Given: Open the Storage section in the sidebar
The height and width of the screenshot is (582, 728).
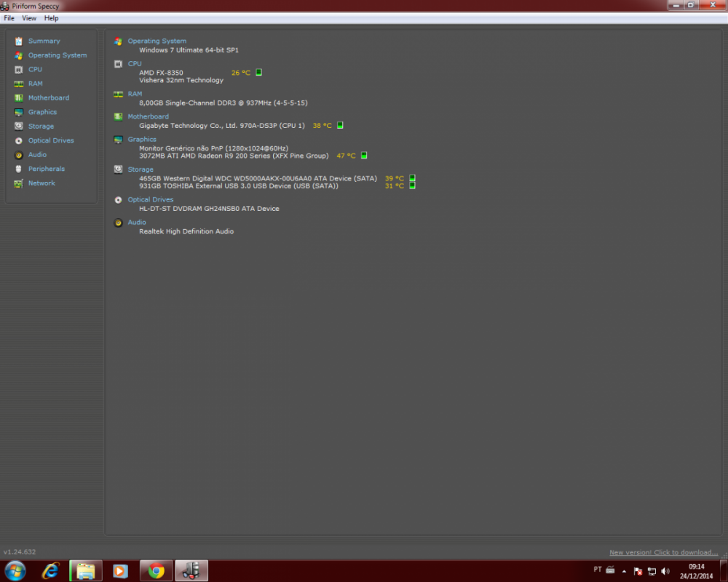Looking at the screenshot, I should [x=41, y=127].
